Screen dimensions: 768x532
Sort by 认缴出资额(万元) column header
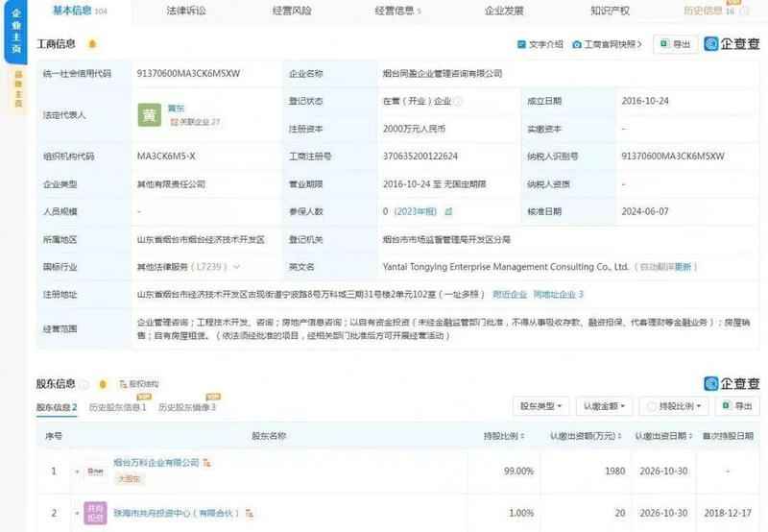pos(586,436)
